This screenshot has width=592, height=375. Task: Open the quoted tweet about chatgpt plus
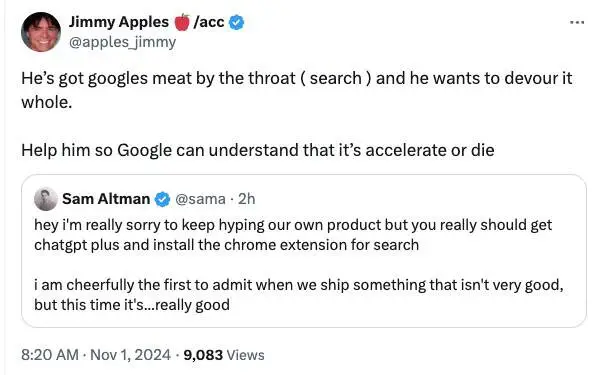[304, 251]
